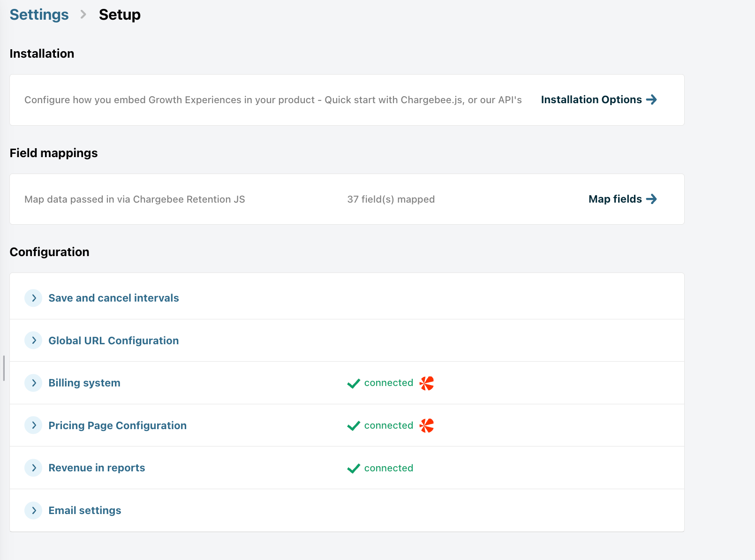The width and height of the screenshot is (755, 560).
Task: Click the '37 field(s) mapped' text
Action: pos(391,199)
